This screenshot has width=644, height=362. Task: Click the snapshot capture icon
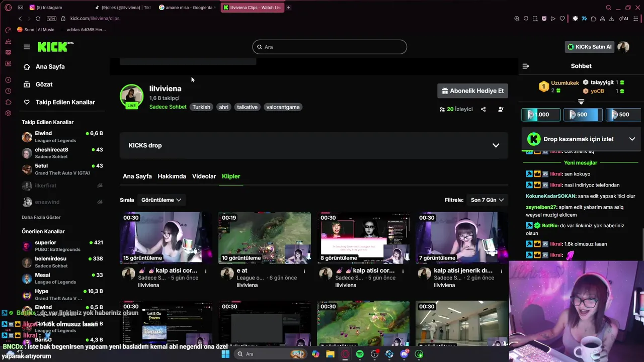tap(535, 19)
